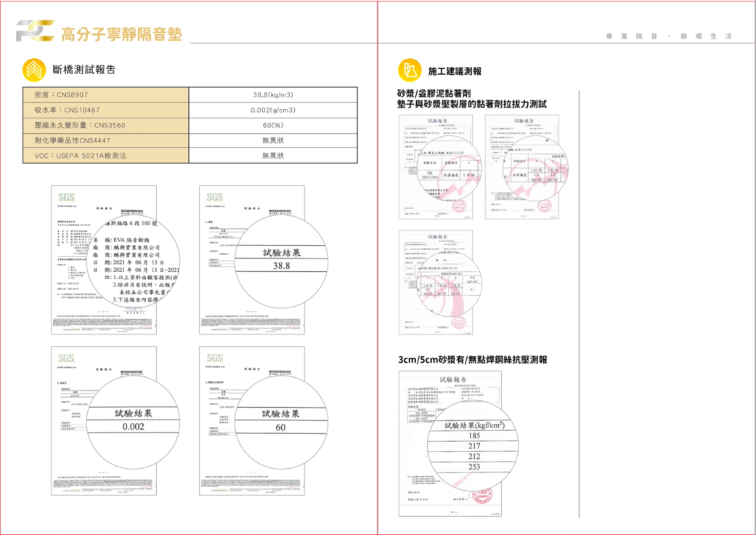Select the table cell 耐化學藥品性CNS4447
This screenshot has height=535, width=756.
105,140
